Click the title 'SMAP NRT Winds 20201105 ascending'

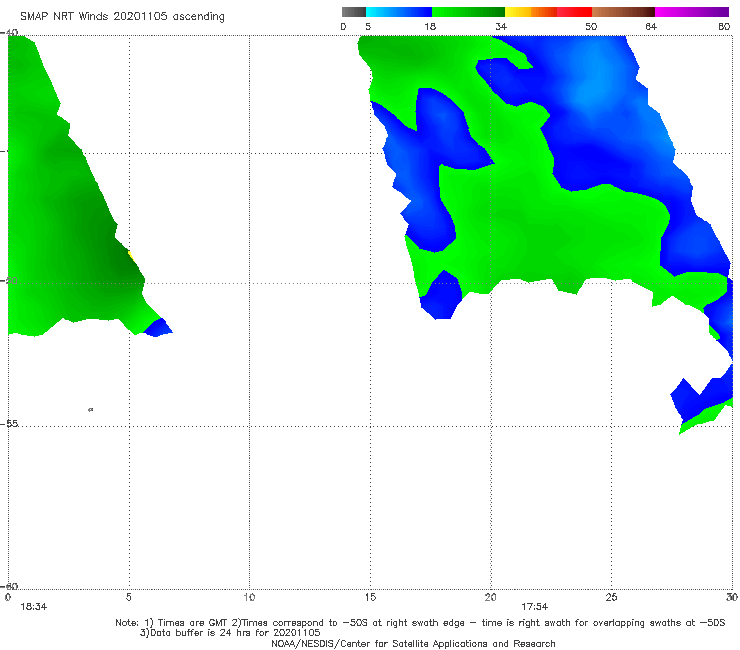[122, 17]
